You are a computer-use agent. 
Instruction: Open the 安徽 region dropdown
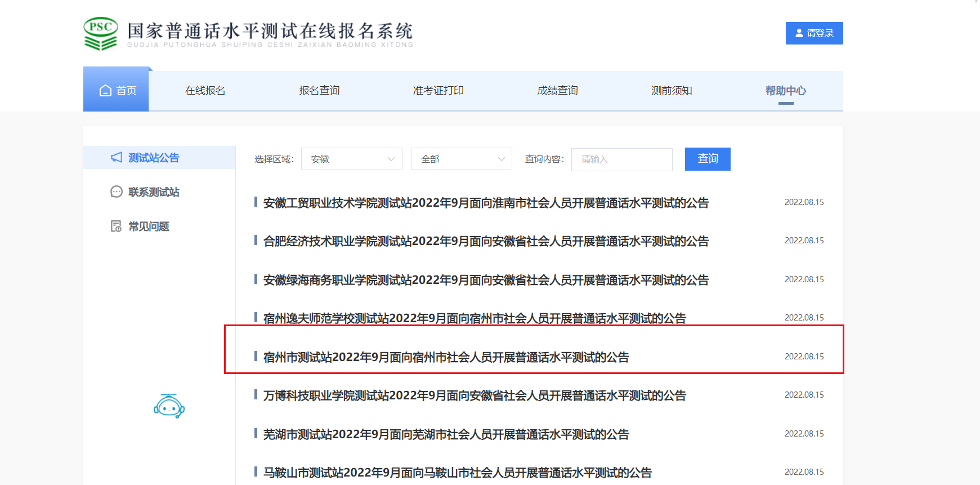351,159
